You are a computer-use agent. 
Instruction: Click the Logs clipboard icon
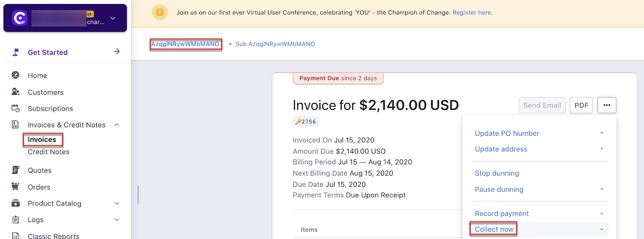pyautogui.click(x=16, y=219)
